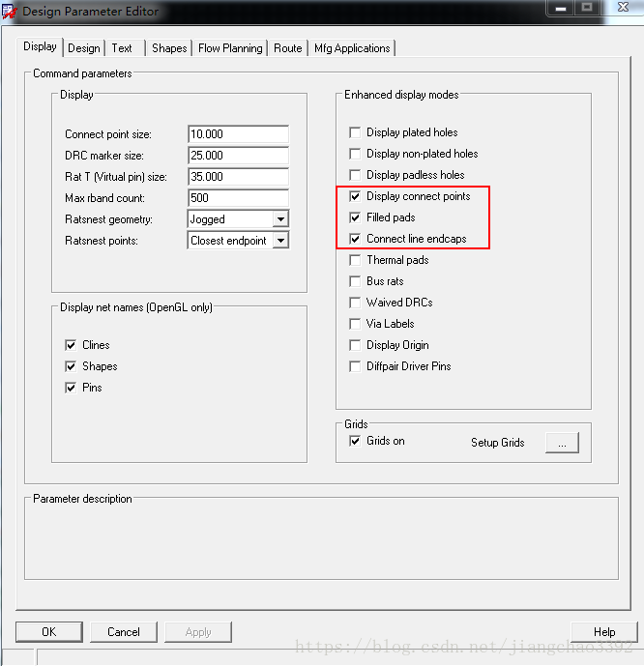Viewport: 644px width, 666px height.
Task: Enable Waived DRCs checkbox
Action: tap(355, 303)
